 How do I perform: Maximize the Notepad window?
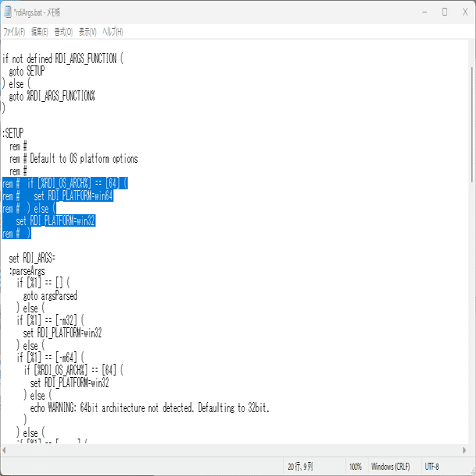[444, 12]
